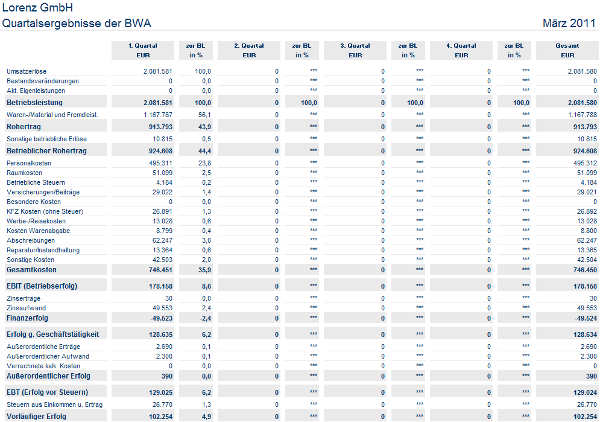600x422 pixels.
Task: Click the Akt. Eigenleistungen row label
Action: pos(36,91)
